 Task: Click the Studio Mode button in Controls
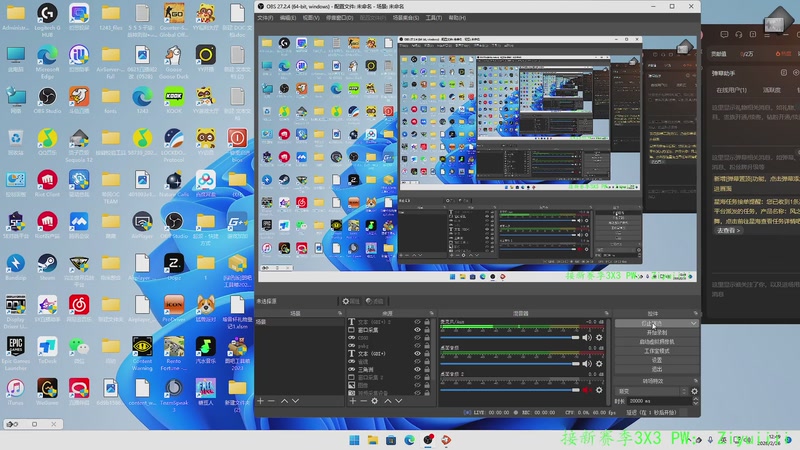(657, 351)
